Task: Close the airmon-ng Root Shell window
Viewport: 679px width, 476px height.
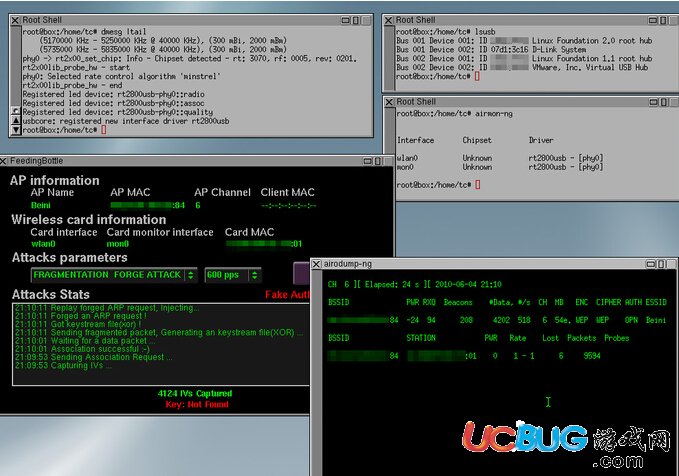Action: [x=389, y=102]
